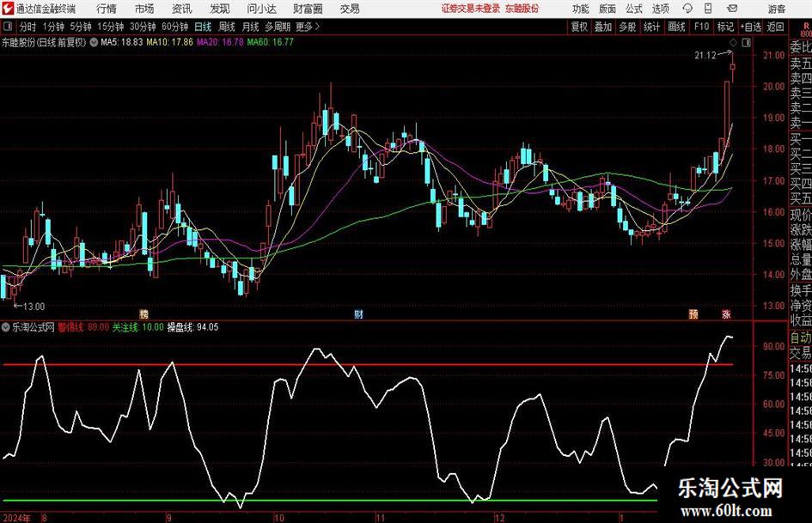Click the 标记 mark button
The height and width of the screenshot is (523, 812).
[x=725, y=27]
